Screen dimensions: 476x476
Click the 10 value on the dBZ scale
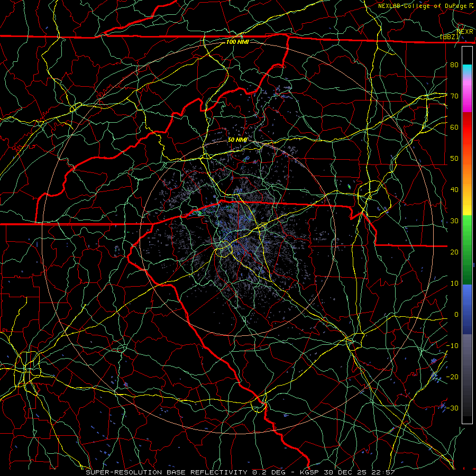[454, 283]
